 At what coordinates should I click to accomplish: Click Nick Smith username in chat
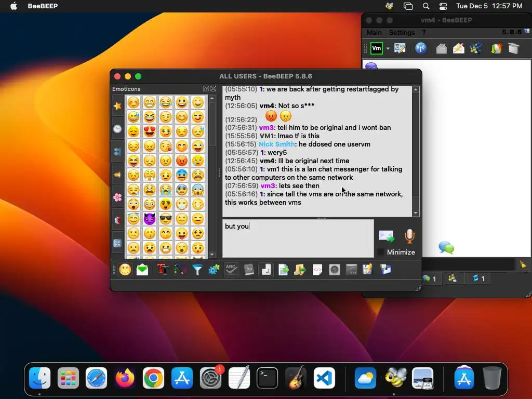(276, 144)
